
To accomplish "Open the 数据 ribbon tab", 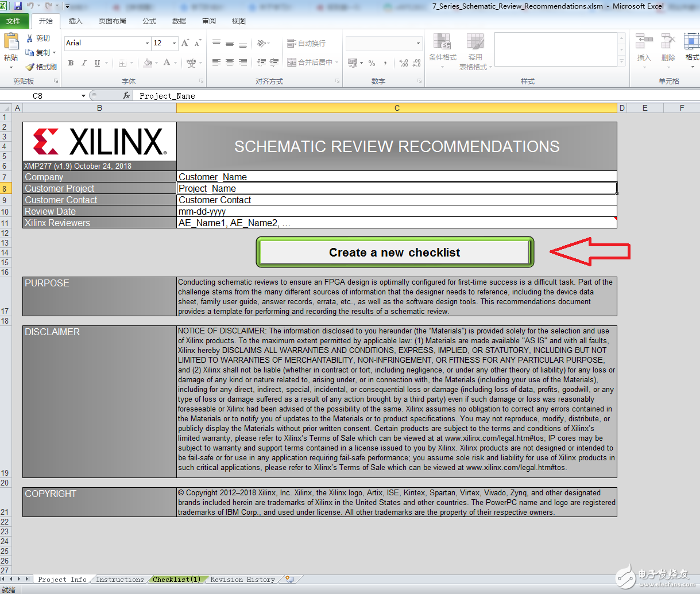I will pyautogui.click(x=179, y=21).
